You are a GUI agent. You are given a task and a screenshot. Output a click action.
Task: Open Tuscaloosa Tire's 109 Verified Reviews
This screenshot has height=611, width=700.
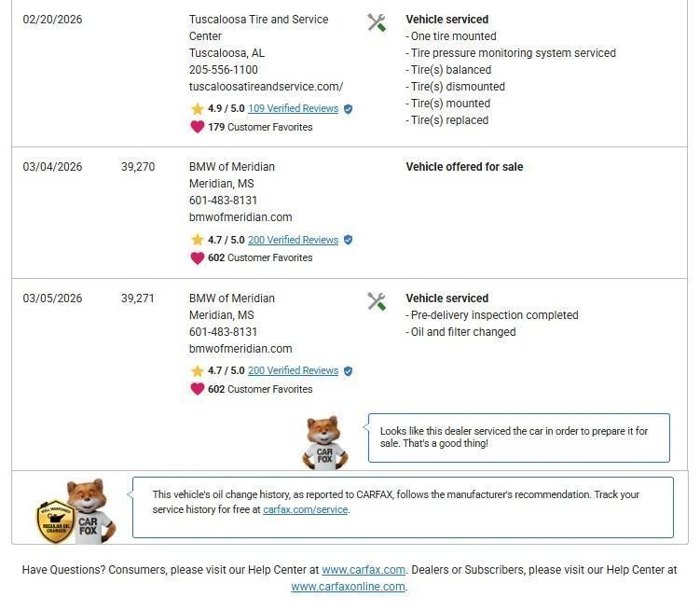coord(293,109)
